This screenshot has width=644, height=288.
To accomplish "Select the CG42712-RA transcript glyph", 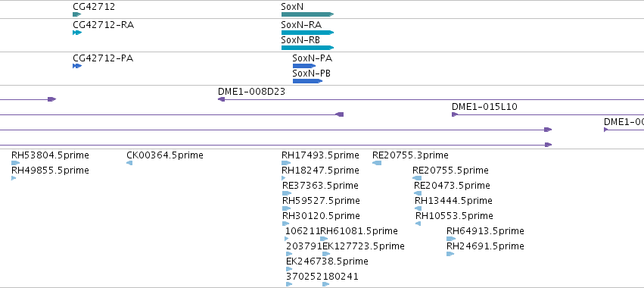I will tap(77, 33).
